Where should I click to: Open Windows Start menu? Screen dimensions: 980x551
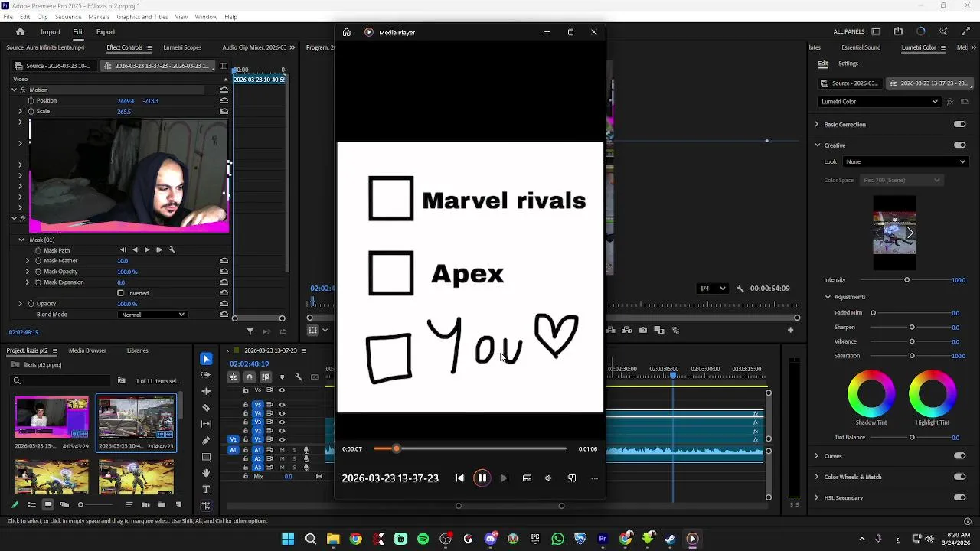288,539
